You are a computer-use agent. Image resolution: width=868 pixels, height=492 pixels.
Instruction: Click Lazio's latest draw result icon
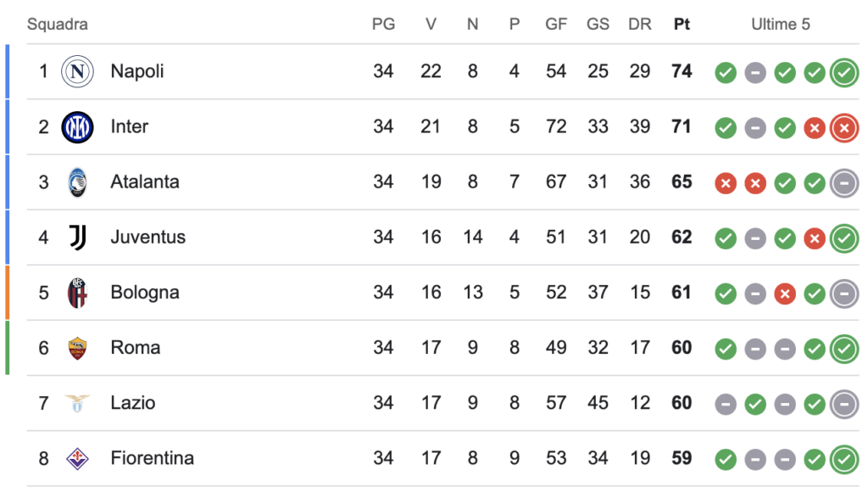click(844, 405)
